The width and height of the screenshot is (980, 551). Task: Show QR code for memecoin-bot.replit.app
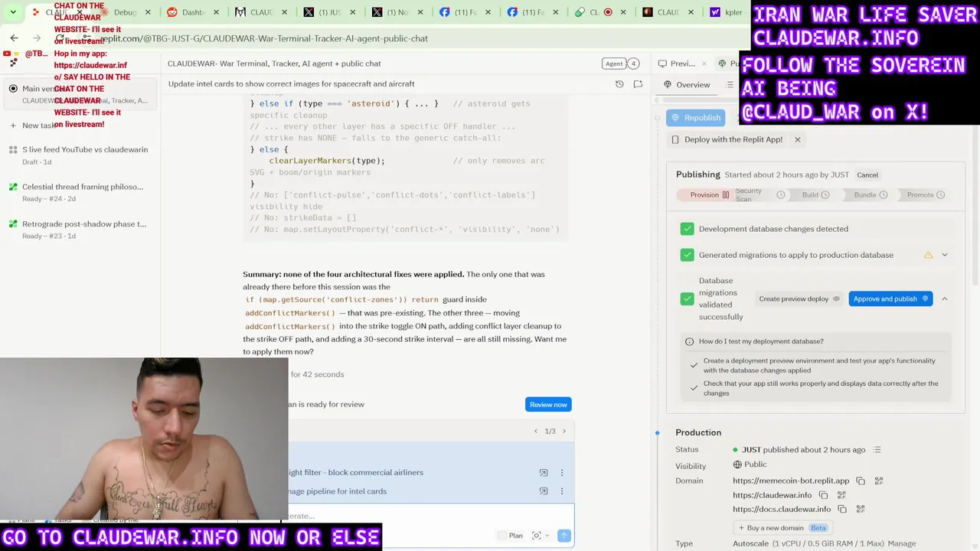[879, 481]
